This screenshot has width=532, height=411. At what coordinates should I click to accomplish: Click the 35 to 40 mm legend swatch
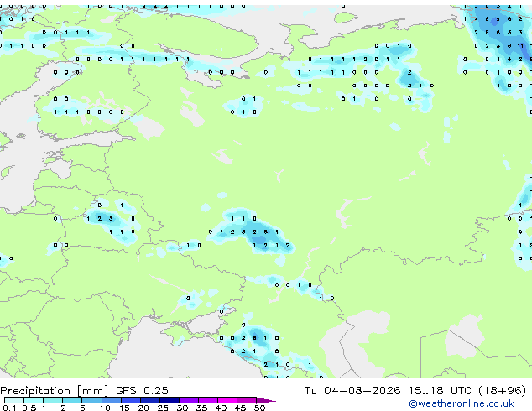click(207, 400)
